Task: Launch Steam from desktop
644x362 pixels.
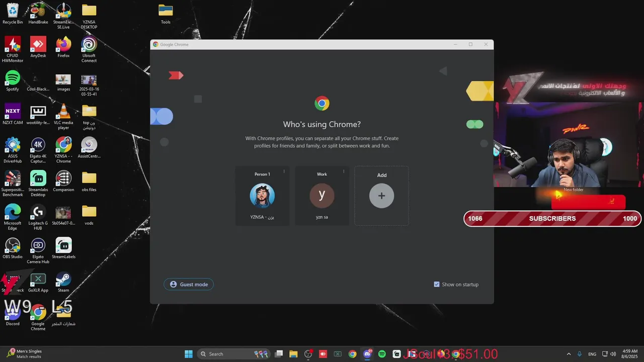Action: 63,282
